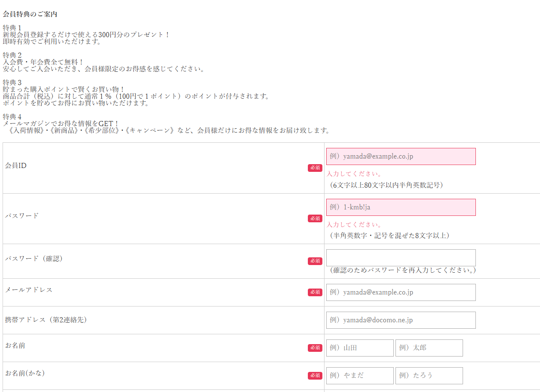This screenshot has height=392, width=540.
Task: Click the 即時有効でご利用いただけます line
Action: [x=52, y=41]
